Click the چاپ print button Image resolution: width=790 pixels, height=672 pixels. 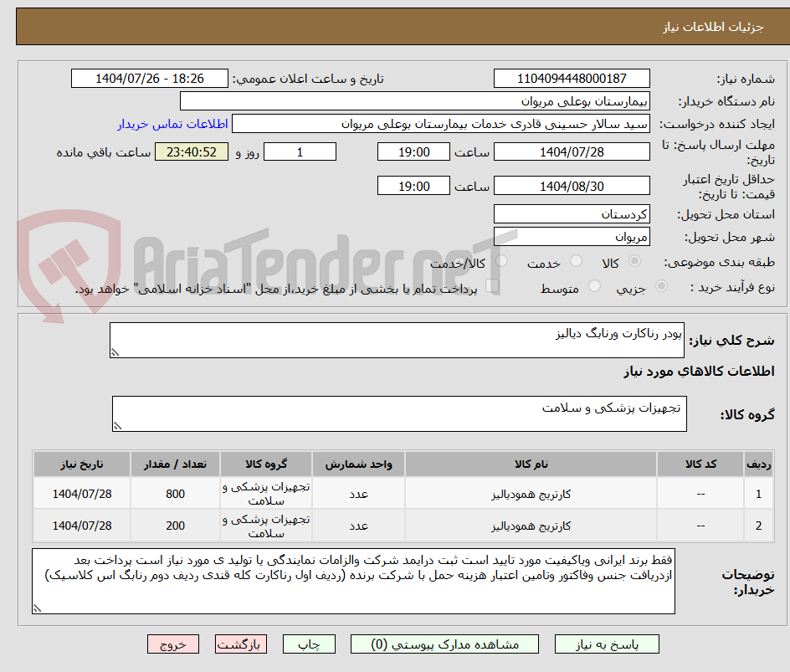tap(309, 644)
